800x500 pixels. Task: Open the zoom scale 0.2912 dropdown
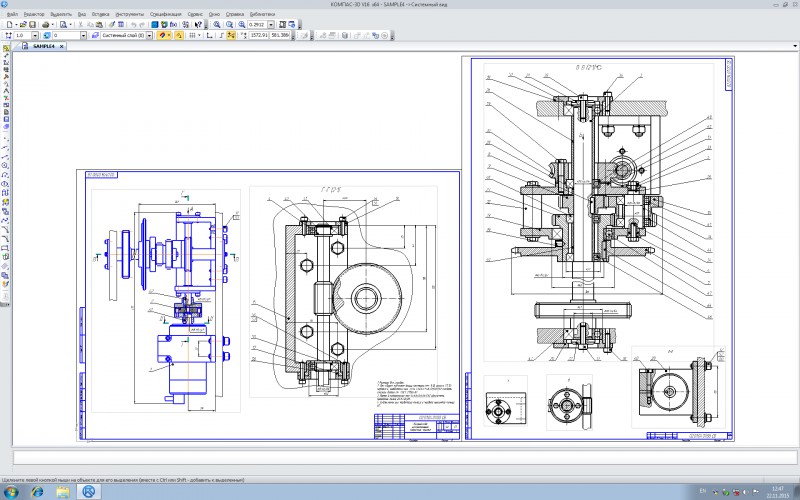pyautogui.click(x=269, y=24)
